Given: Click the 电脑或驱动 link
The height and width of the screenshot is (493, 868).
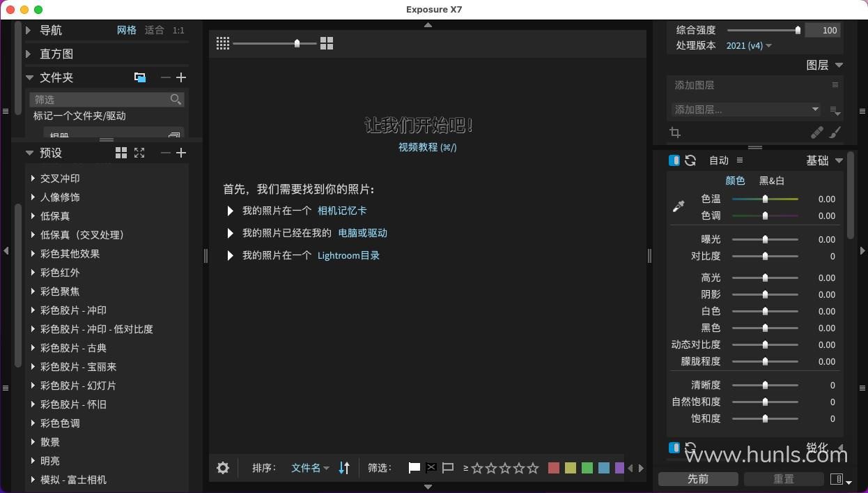Looking at the screenshot, I should (362, 233).
